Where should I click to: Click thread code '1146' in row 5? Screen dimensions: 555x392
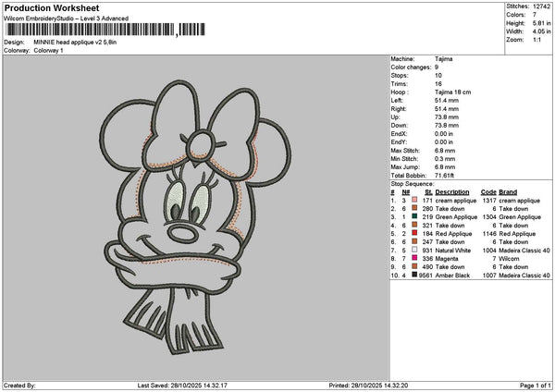(x=489, y=234)
